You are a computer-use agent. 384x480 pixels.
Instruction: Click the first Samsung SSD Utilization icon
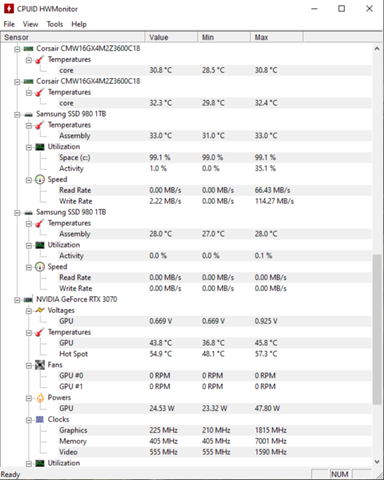pyautogui.click(x=40, y=147)
